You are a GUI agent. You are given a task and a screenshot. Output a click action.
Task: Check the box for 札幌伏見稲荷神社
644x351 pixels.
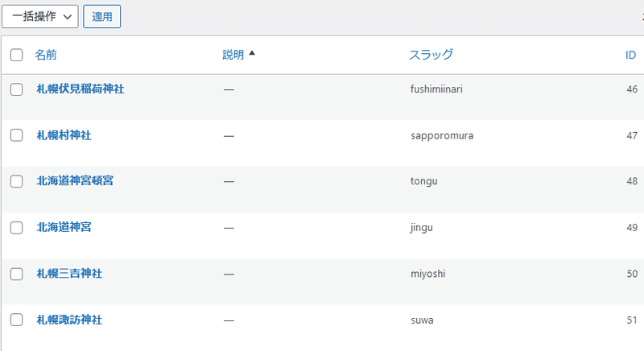coord(16,89)
